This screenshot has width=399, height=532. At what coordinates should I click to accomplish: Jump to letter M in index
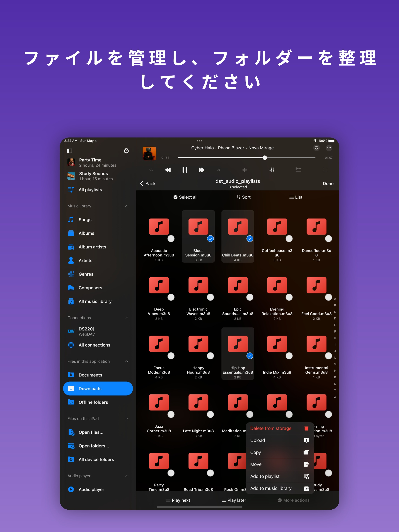coord(335,364)
